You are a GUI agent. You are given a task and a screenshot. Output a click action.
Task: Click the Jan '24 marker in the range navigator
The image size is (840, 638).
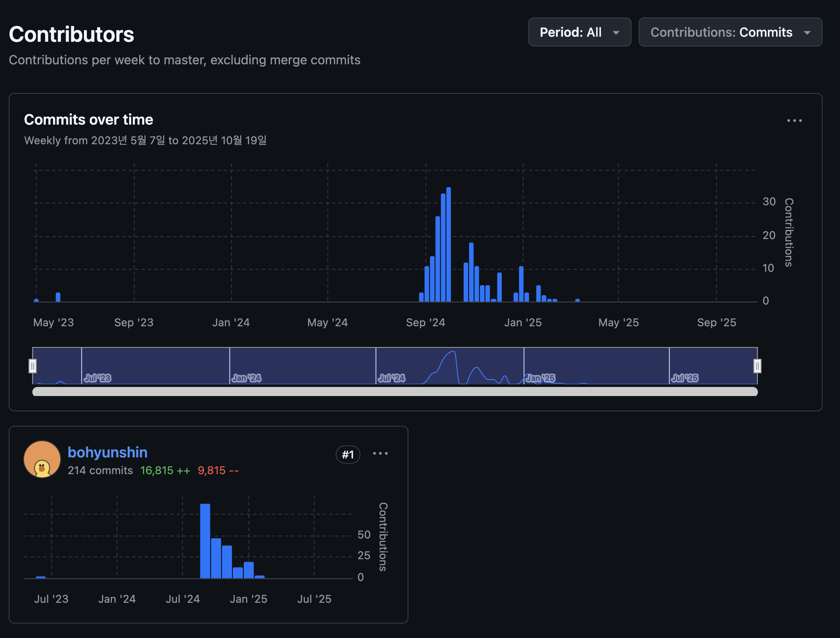[x=246, y=378]
